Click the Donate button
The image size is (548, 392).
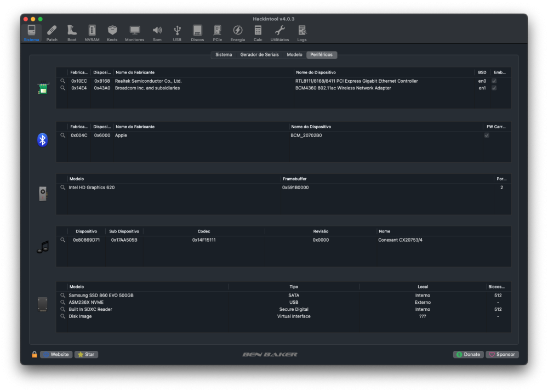[x=469, y=354]
